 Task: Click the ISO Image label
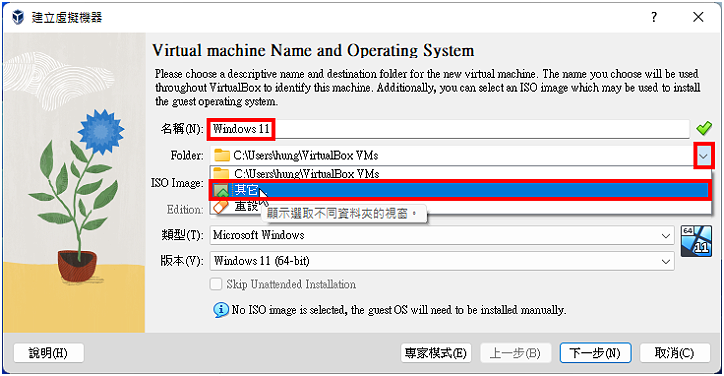pyautogui.click(x=177, y=183)
